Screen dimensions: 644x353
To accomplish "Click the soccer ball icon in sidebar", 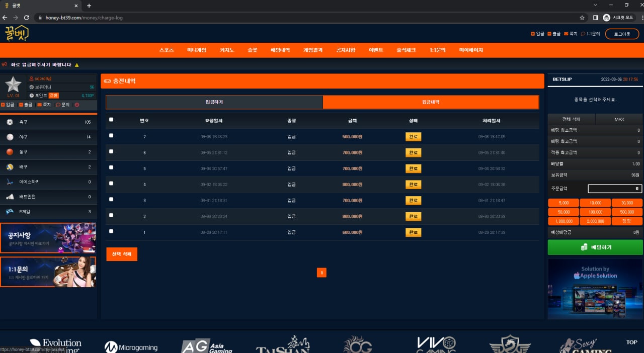I will click(x=10, y=122).
